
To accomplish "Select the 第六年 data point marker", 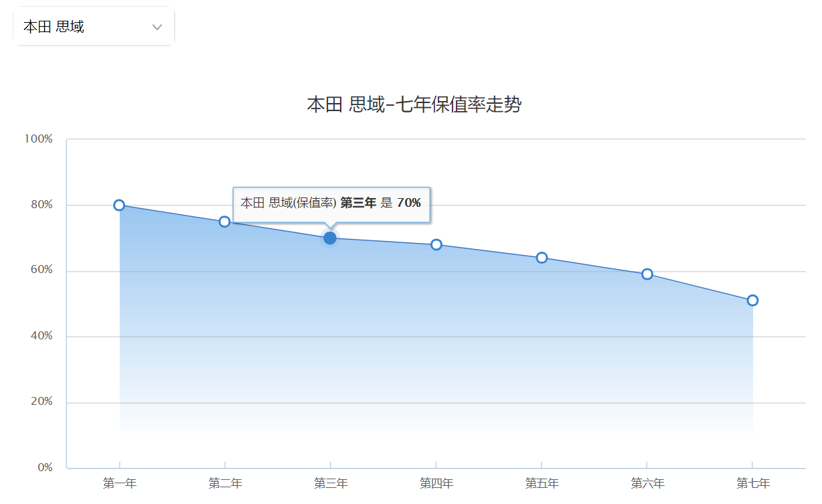I will (647, 274).
